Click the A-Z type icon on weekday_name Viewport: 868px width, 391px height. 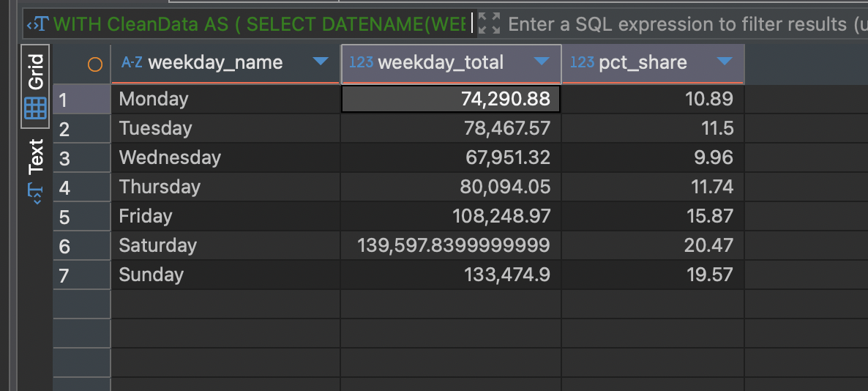pyautogui.click(x=132, y=63)
